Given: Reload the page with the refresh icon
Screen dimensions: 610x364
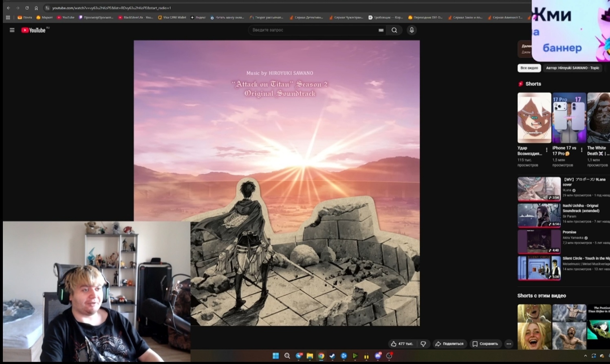Looking at the screenshot, I should [x=27, y=8].
